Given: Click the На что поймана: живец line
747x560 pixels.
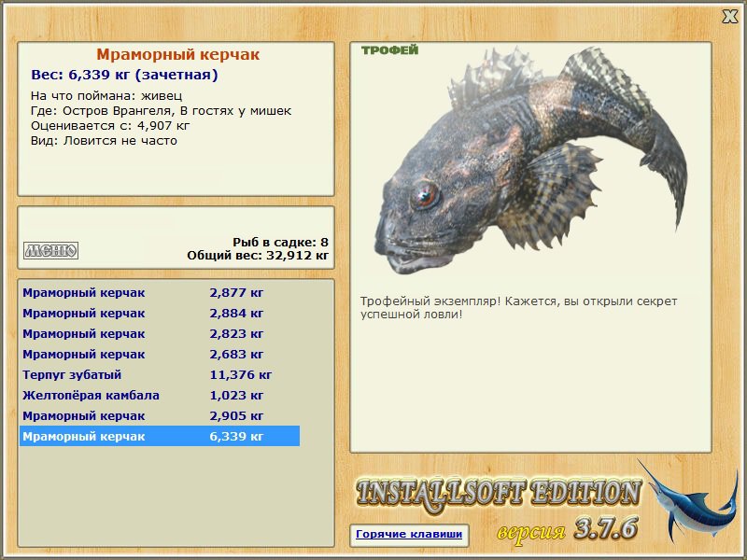Looking at the screenshot, I should coord(106,96).
